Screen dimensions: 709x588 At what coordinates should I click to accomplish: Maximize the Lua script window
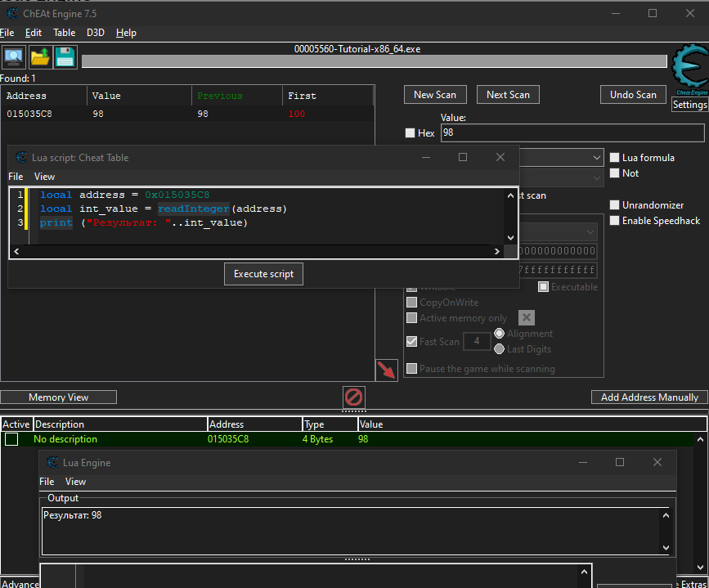click(463, 157)
